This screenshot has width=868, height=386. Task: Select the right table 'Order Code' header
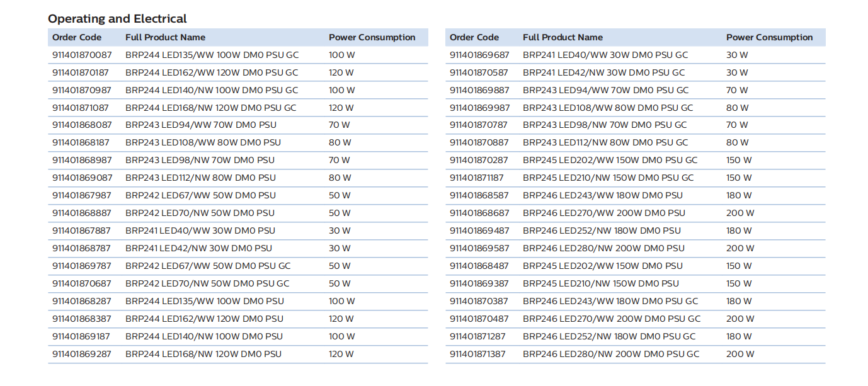[474, 37]
